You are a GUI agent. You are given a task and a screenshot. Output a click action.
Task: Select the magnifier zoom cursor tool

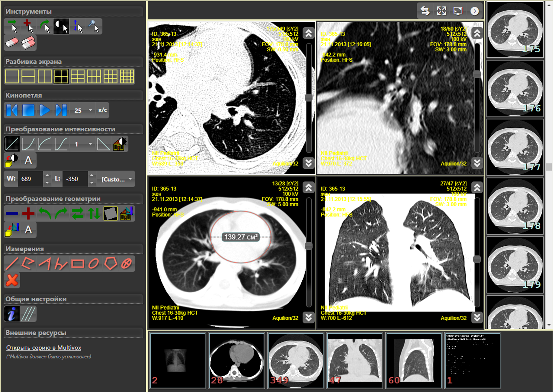tap(94, 26)
